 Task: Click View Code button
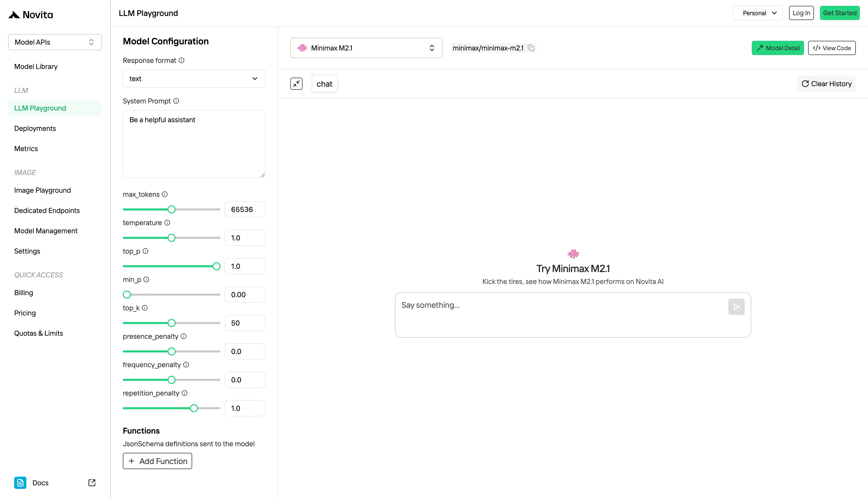click(832, 48)
